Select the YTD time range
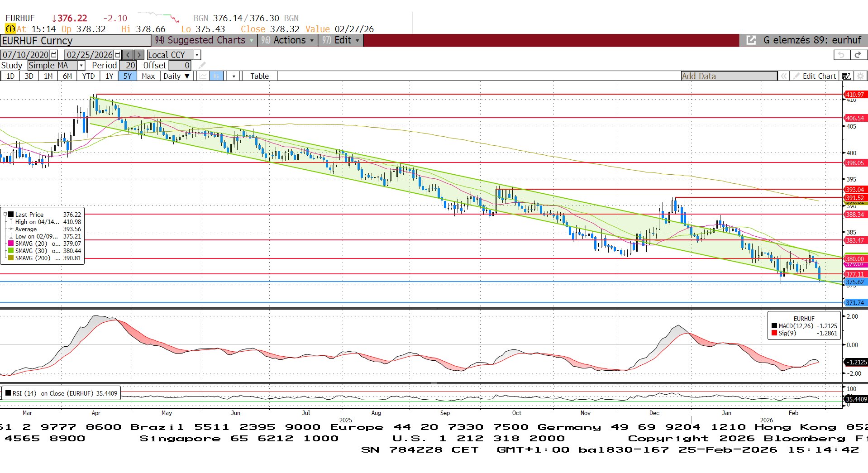This screenshot has width=868, height=473. pyautogui.click(x=88, y=76)
